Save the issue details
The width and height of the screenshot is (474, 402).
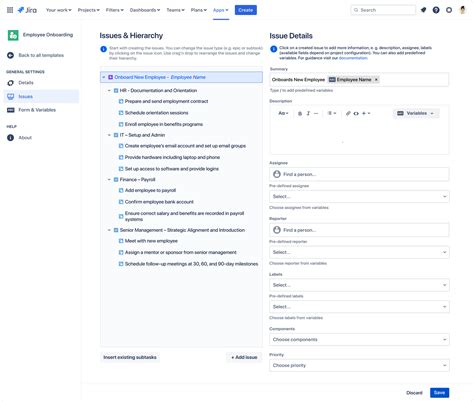click(439, 393)
